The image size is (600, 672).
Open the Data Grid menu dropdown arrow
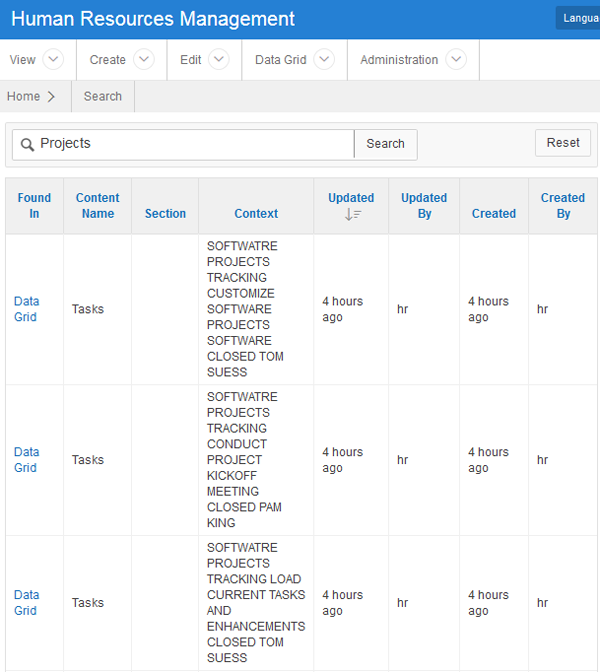coord(323,60)
